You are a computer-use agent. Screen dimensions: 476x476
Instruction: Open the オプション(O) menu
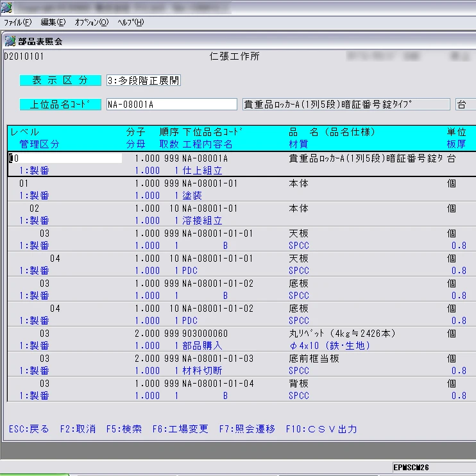click(92, 22)
